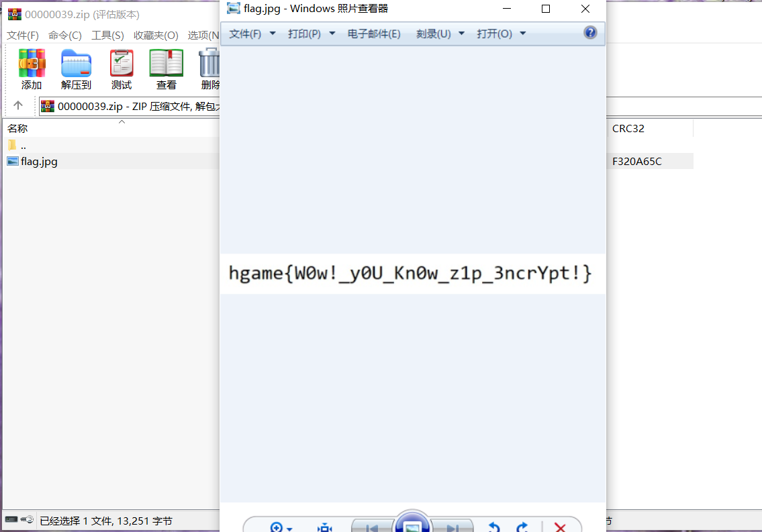Click 电子邮件(E) email button
The width and height of the screenshot is (762, 532).
coord(374,34)
